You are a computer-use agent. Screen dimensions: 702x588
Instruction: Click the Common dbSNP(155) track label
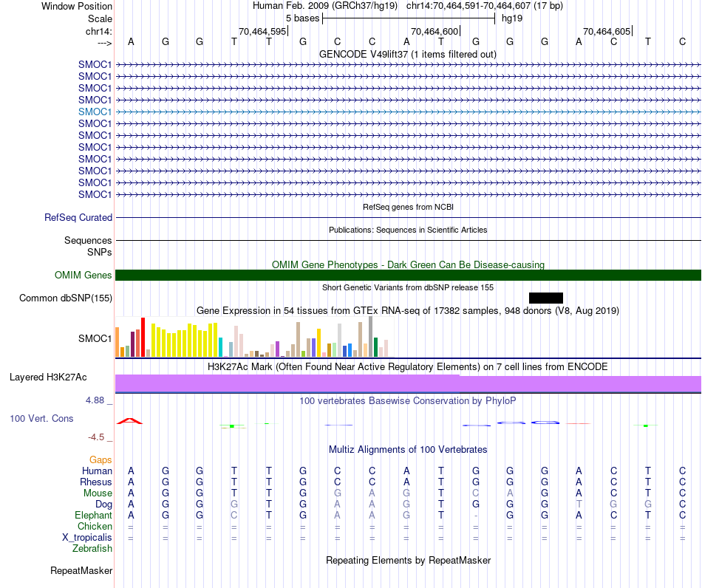[x=66, y=298]
